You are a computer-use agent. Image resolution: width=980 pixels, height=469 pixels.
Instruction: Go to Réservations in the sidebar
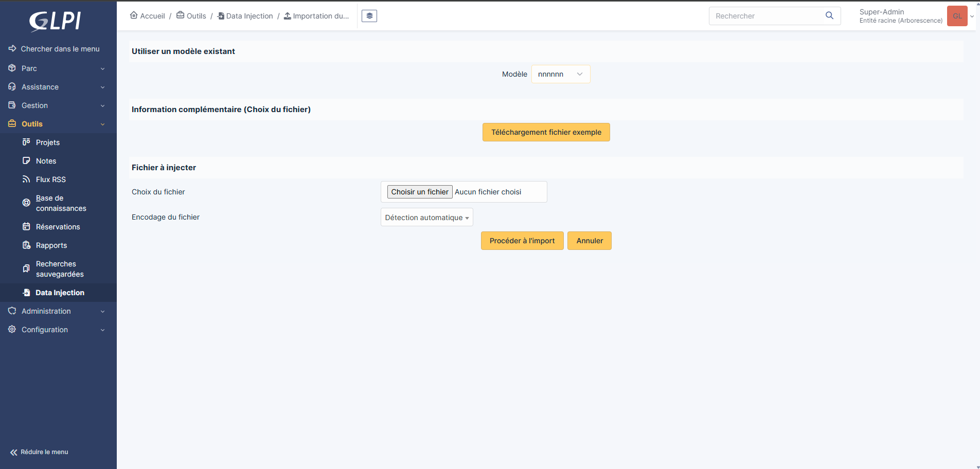[58, 227]
